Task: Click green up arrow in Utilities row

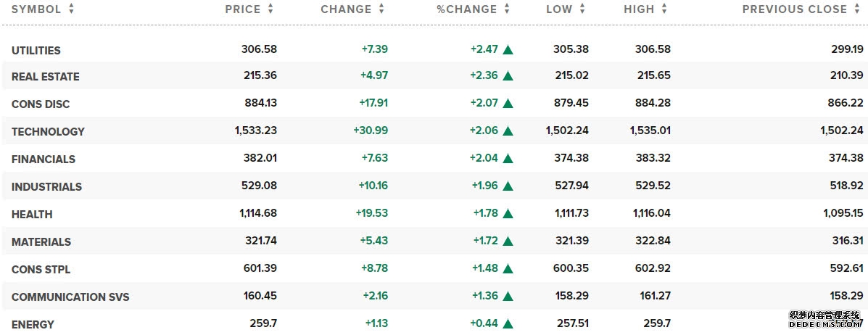Action: (508, 50)
